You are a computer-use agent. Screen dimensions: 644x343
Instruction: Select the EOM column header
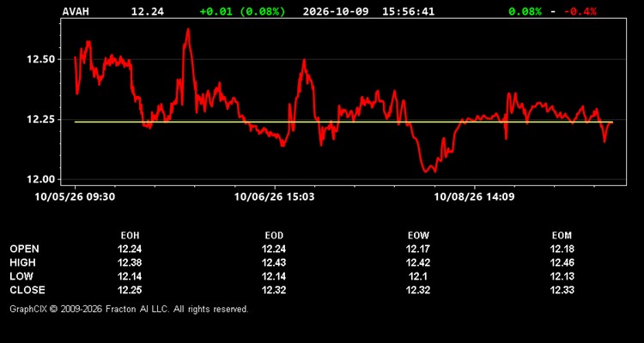pos(562,236)
